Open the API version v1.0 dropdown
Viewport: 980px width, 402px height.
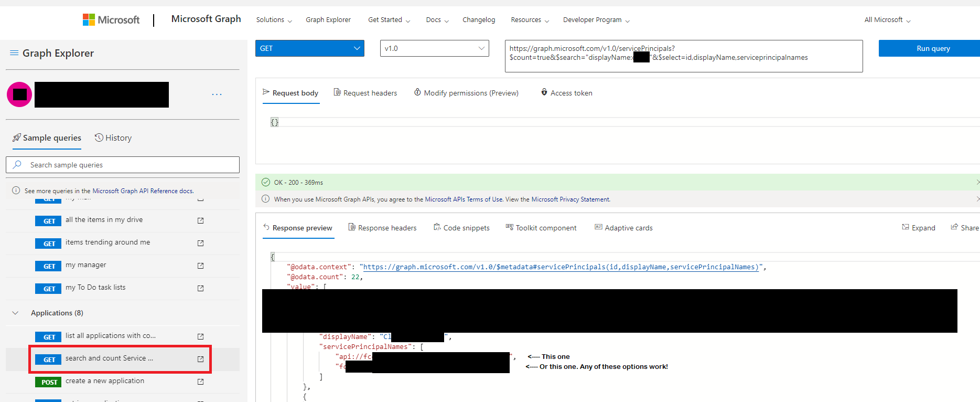435,48
